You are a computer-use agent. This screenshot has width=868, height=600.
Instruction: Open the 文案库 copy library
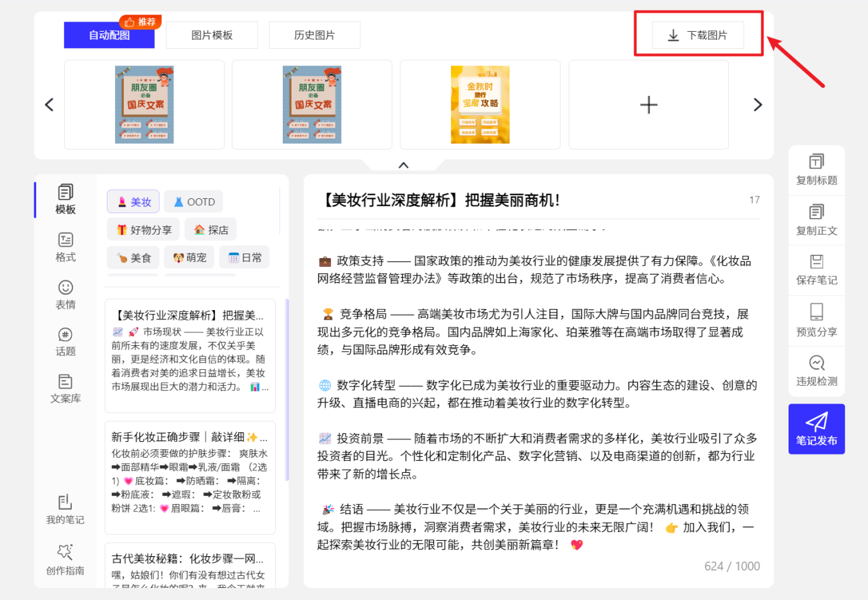[x=65, y=389]
